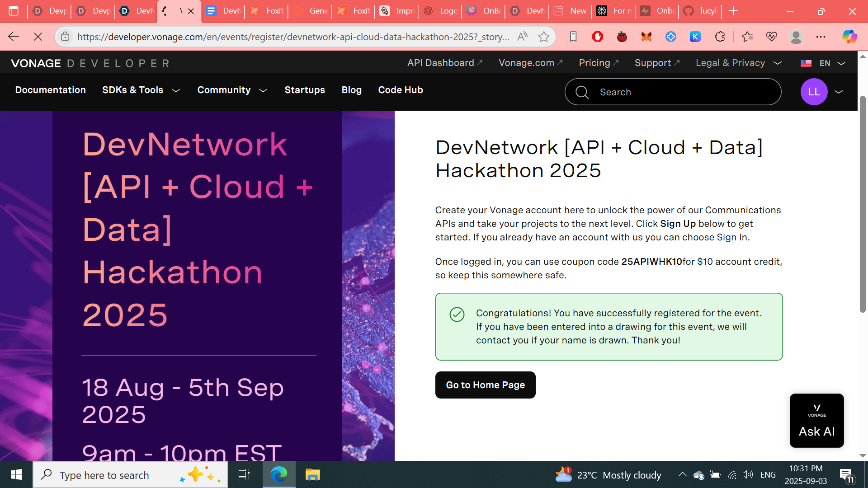Click the LL user avatar
The image size is (868, 488).
point(814,92)
